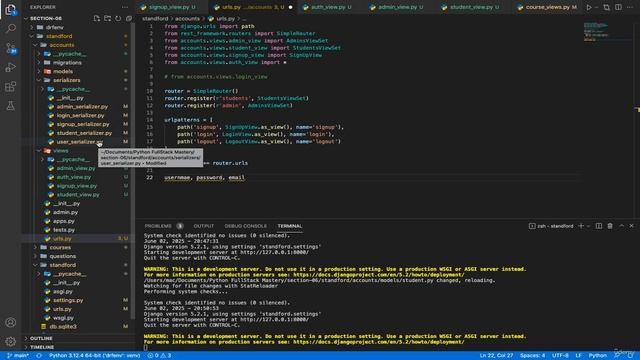Open the Manage gear icon
640x360 pixels.
coord(11,341)
